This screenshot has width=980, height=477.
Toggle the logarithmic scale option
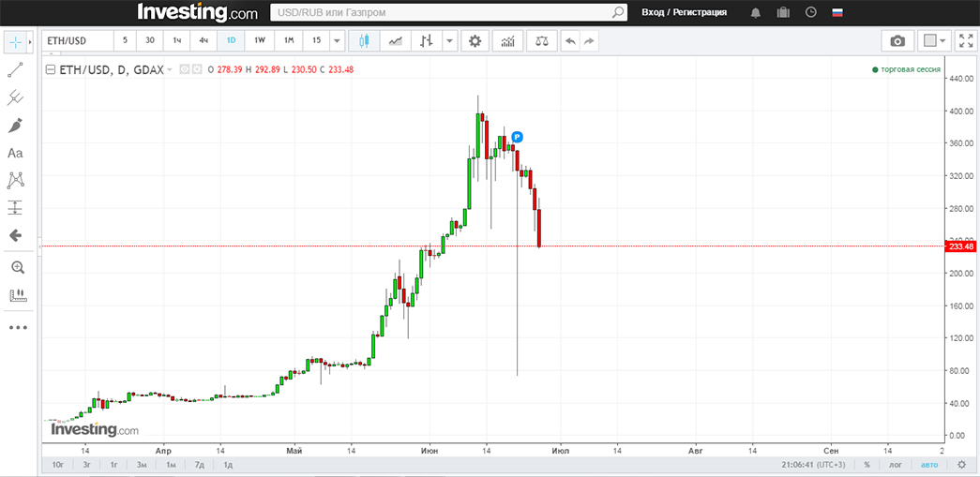click(x=896, y=465)
